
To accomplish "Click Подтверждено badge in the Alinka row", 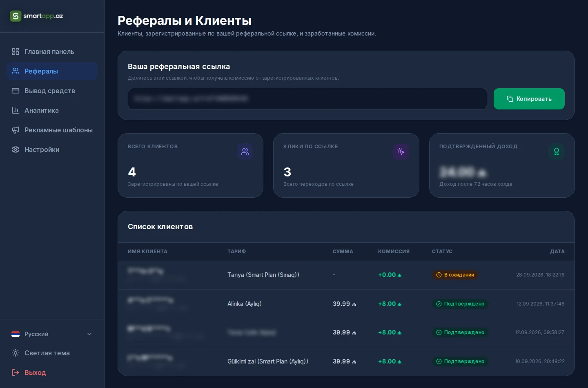I will tap(460, 304).
